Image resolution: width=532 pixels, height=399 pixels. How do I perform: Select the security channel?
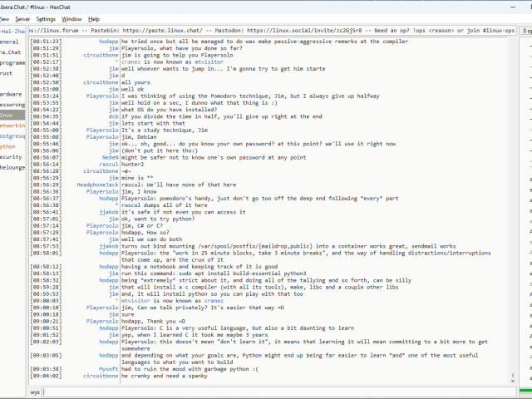(x=11, y=156)
